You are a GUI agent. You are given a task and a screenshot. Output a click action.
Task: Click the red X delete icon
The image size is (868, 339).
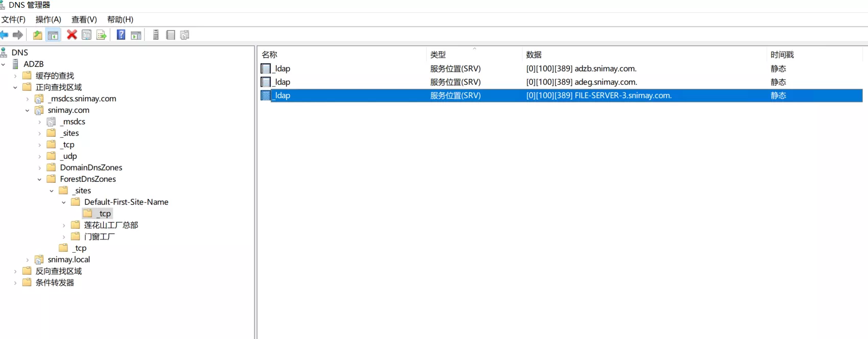click(72, 35)
